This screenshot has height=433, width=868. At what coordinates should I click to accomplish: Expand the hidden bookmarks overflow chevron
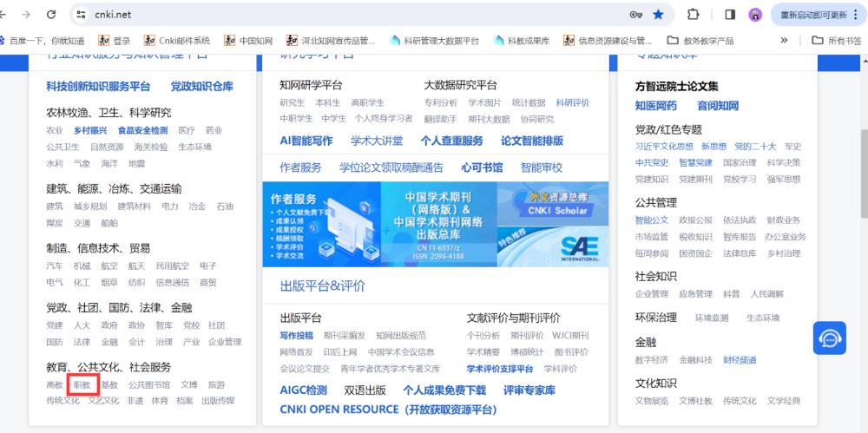click(785, 40)
